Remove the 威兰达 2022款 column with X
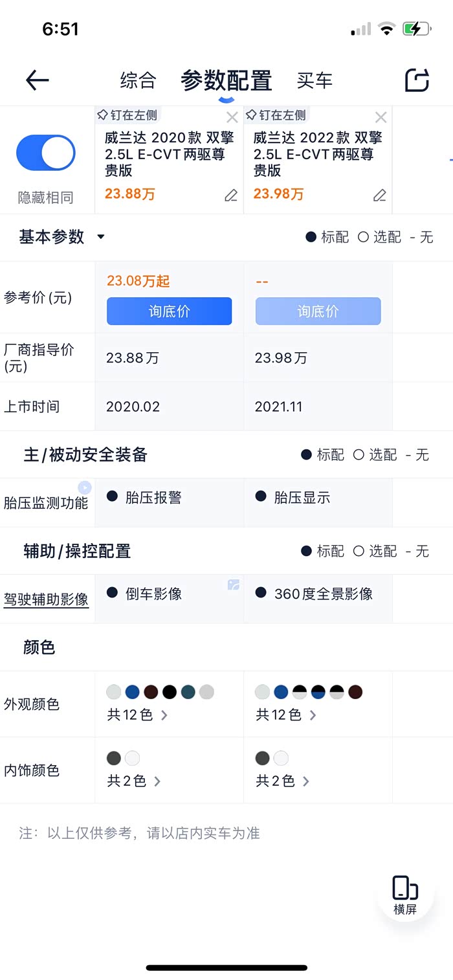 coord(381,117)
